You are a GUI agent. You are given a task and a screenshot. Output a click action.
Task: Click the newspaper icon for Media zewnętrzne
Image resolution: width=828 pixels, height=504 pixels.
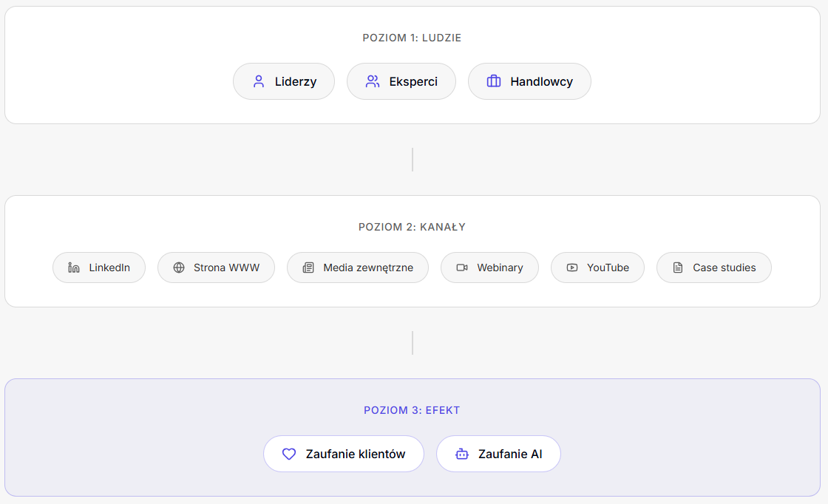[308, 268]
